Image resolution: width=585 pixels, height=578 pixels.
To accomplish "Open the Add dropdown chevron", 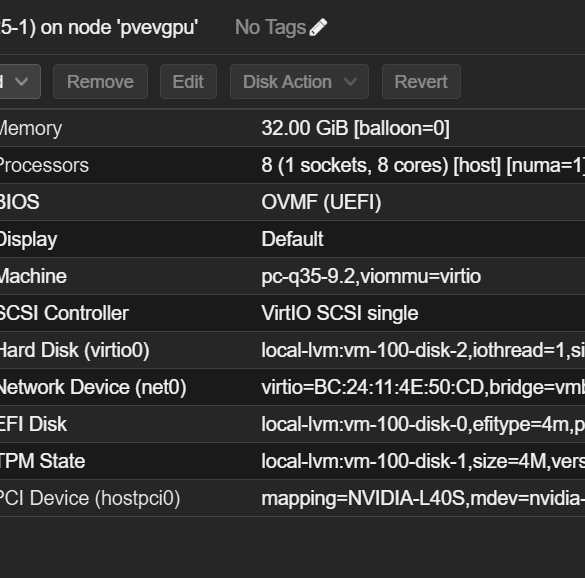I will pos(19,81).
